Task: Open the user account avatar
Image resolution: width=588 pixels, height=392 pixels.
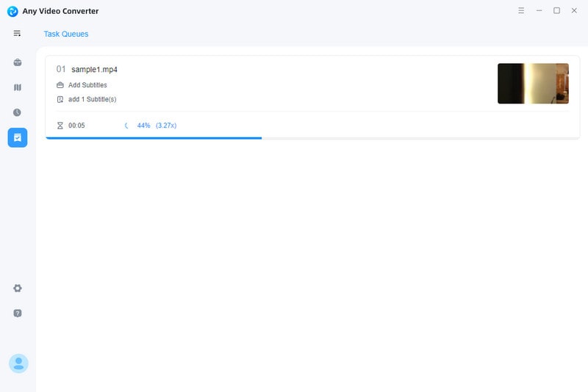Action: click(18, 363)
